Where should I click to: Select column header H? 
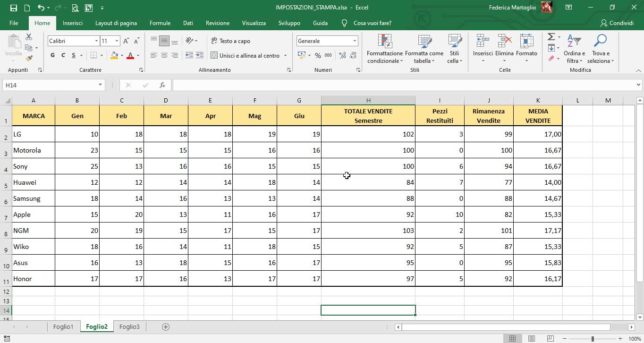point(368,100)
